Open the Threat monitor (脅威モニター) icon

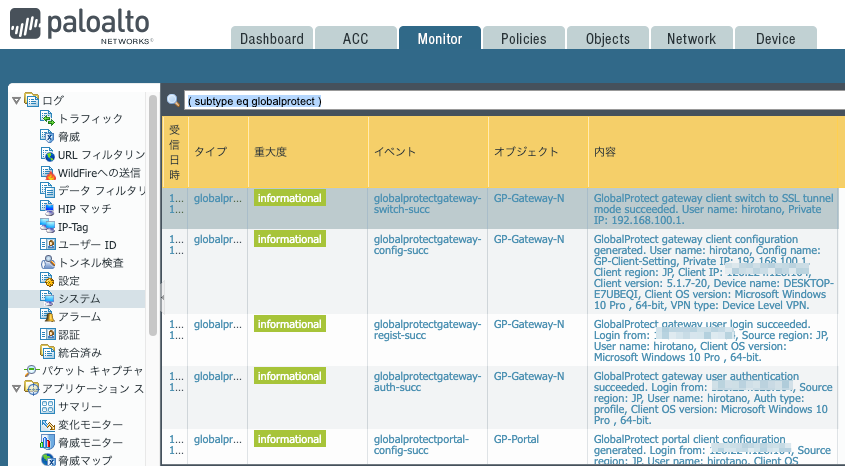point(47,442)
